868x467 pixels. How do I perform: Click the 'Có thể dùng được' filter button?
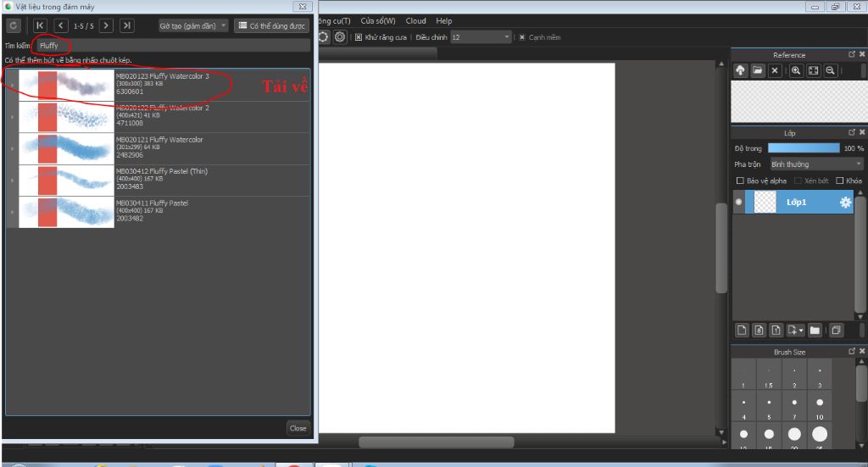[x=272, y=26]
